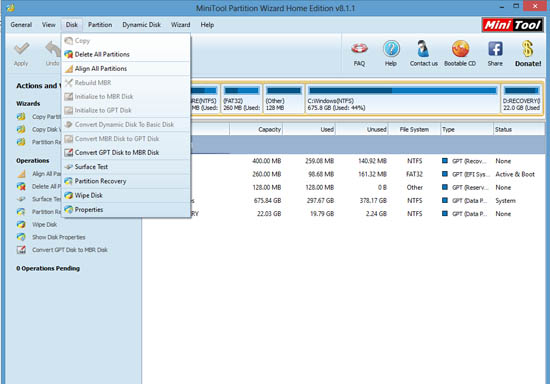Open the View menu
The height and width of the screenshot is (384, 550).
(48, 25)
